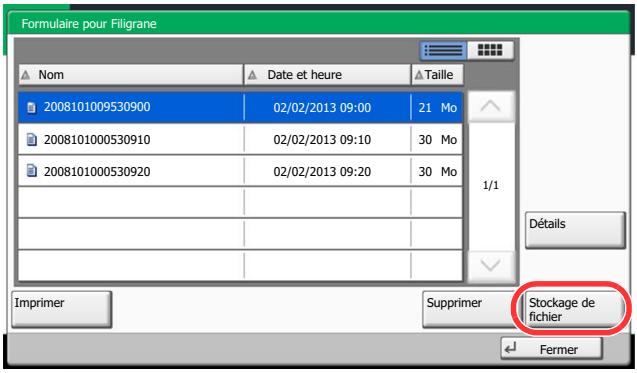
Task: Click date 02/02/2013 09:10
Action: (x=322, y=140)
